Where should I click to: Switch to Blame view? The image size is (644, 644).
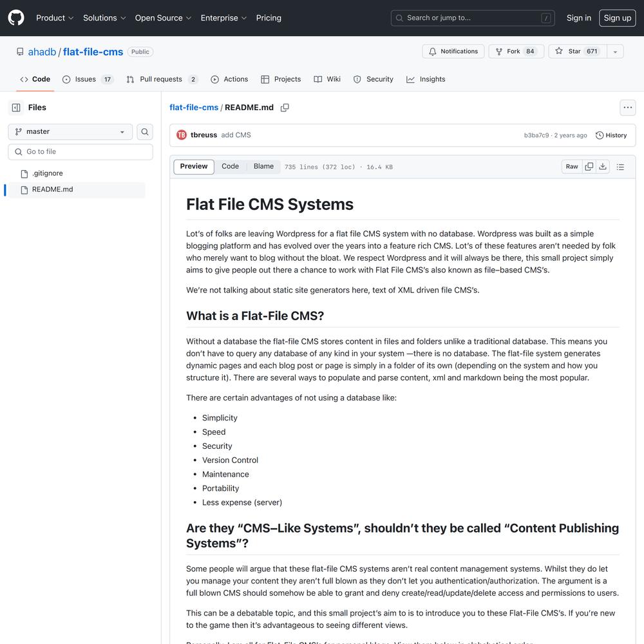point(263,166)
